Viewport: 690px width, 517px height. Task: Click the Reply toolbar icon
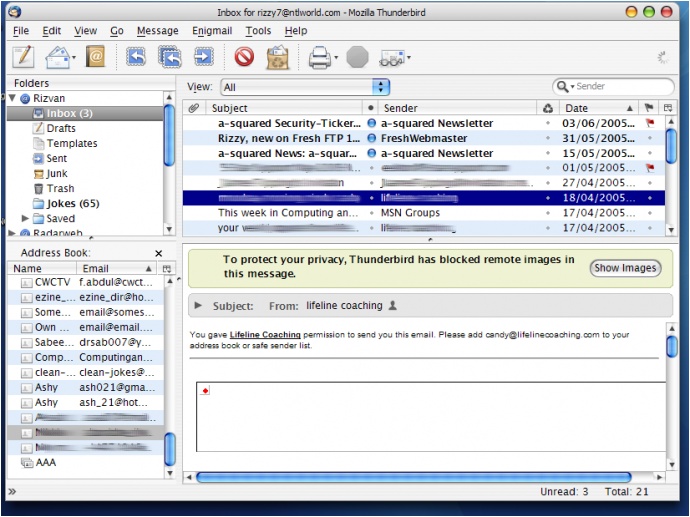coord(135,57)
